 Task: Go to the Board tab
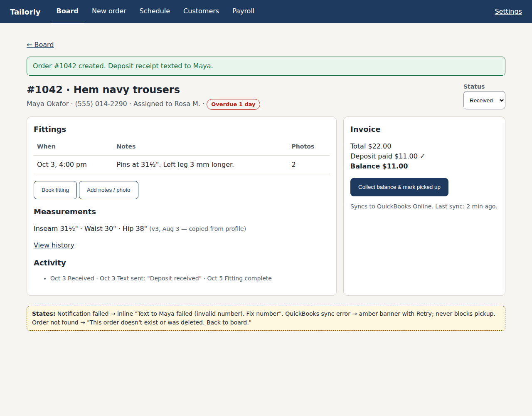[x=67, y=11]
